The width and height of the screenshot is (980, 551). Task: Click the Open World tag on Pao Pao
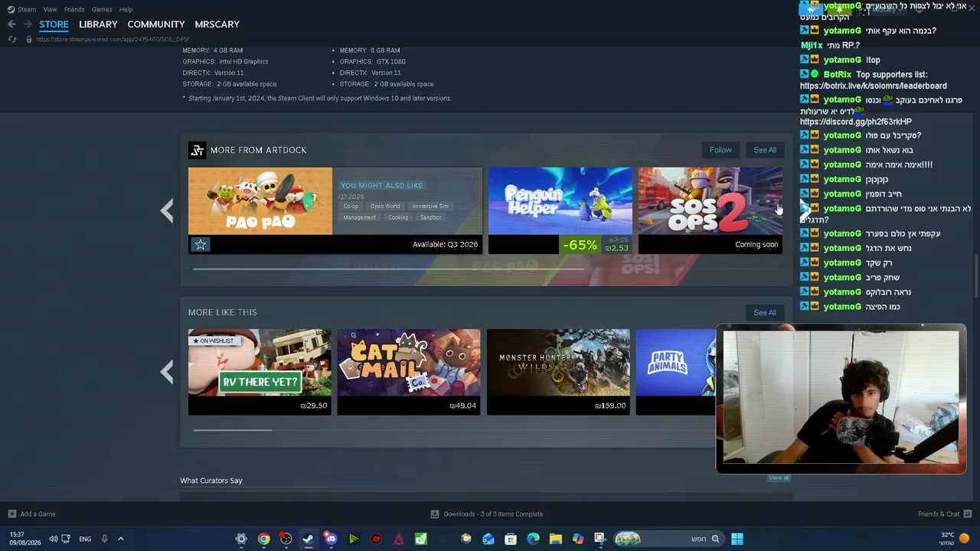pyautogui.click(x=385, y=206)
